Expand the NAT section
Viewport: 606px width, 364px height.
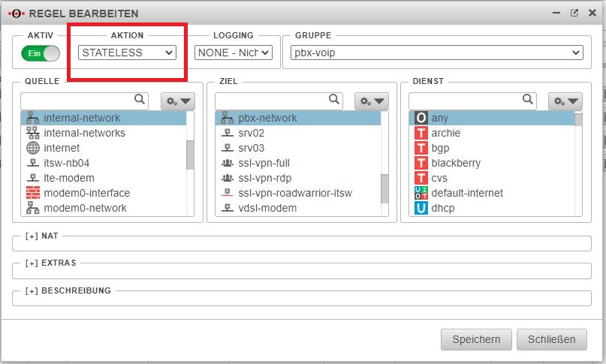42,236
